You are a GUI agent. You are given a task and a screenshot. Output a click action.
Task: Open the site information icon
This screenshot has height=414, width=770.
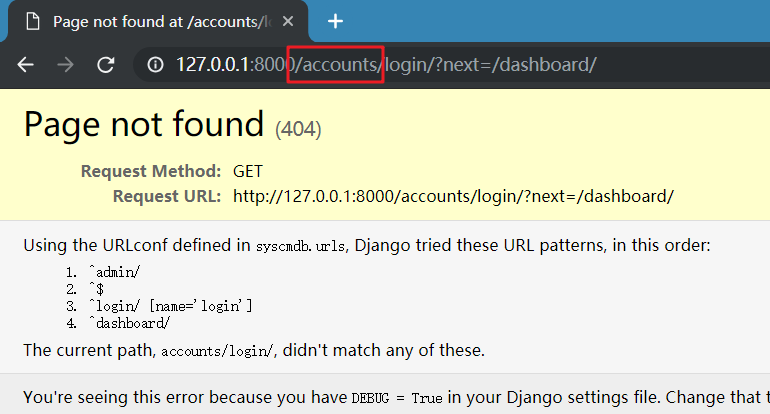(155, 65)
